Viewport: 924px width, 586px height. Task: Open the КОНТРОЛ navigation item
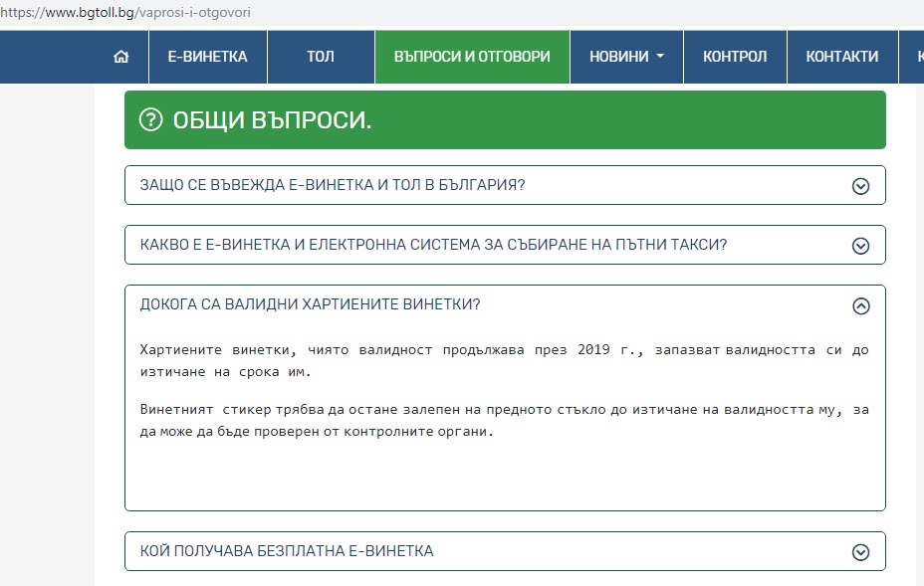[x=735, y=57]
